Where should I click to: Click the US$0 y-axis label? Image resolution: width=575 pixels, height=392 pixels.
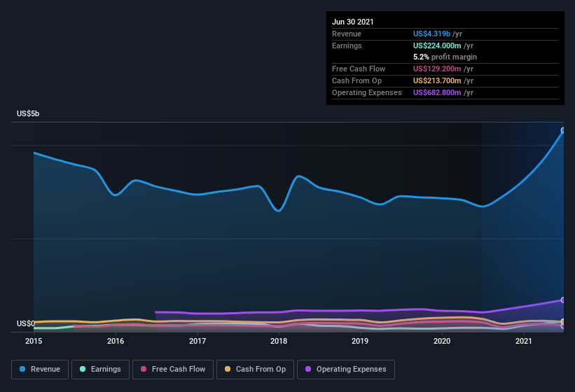(x=26, y=323)
